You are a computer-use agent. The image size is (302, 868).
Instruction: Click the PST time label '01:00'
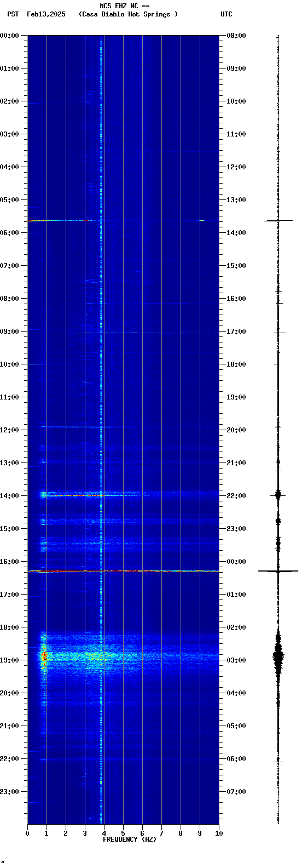(x=9, y=68)
